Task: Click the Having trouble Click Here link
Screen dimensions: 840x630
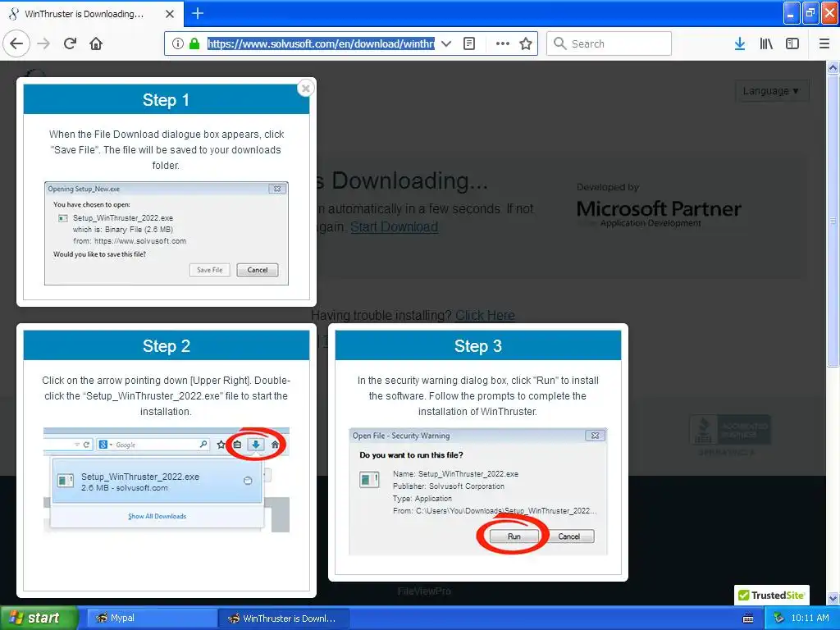Action: pos(485,316)
